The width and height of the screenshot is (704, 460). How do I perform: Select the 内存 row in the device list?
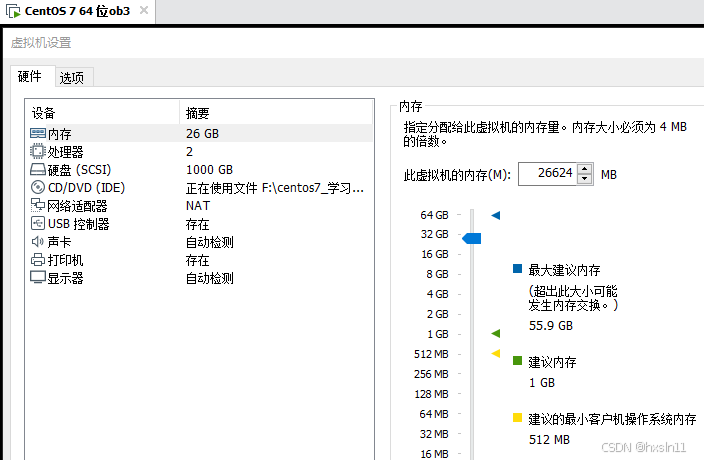click(x=199, y=133)
